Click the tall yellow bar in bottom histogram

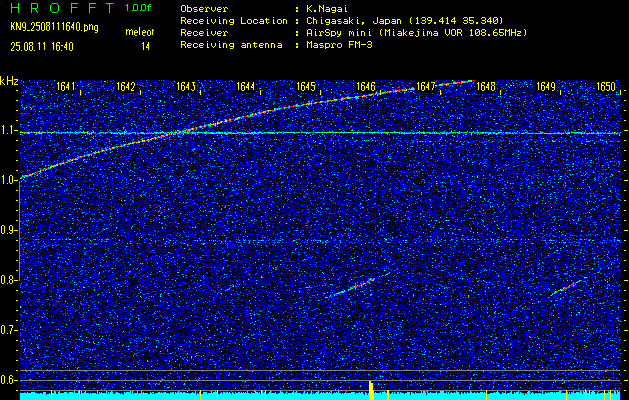coord(371,390)
